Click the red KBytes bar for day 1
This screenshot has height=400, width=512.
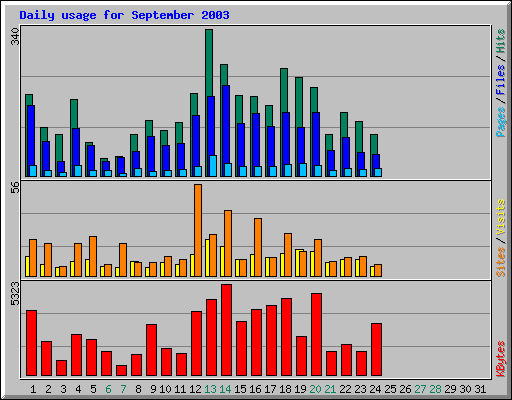pyautogui.click(x=31, y=343)
